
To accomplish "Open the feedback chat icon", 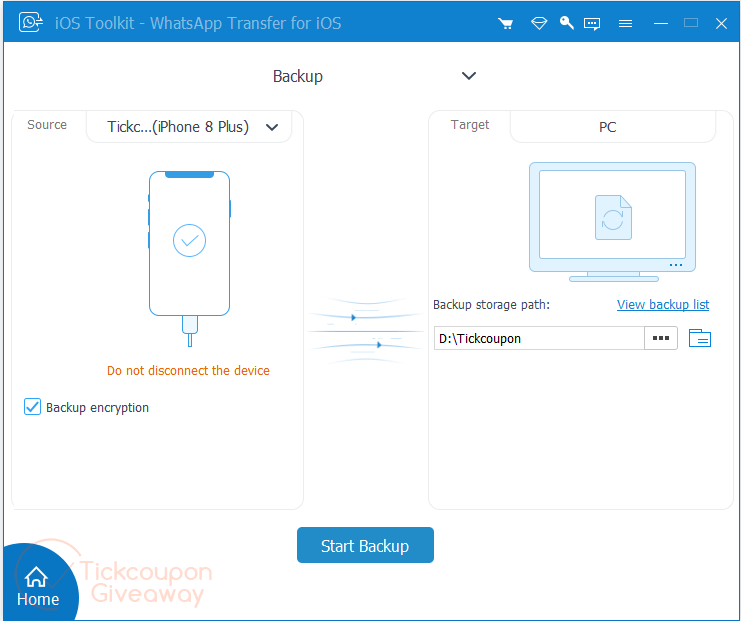I will tap(592, 24).
